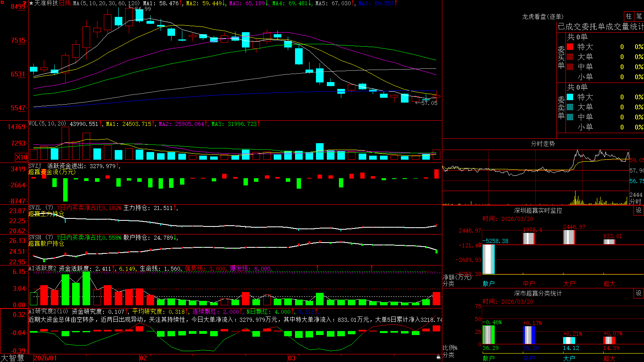Click the 36.29 散户 percentage value
644x362 pixels.
(491, 348)
